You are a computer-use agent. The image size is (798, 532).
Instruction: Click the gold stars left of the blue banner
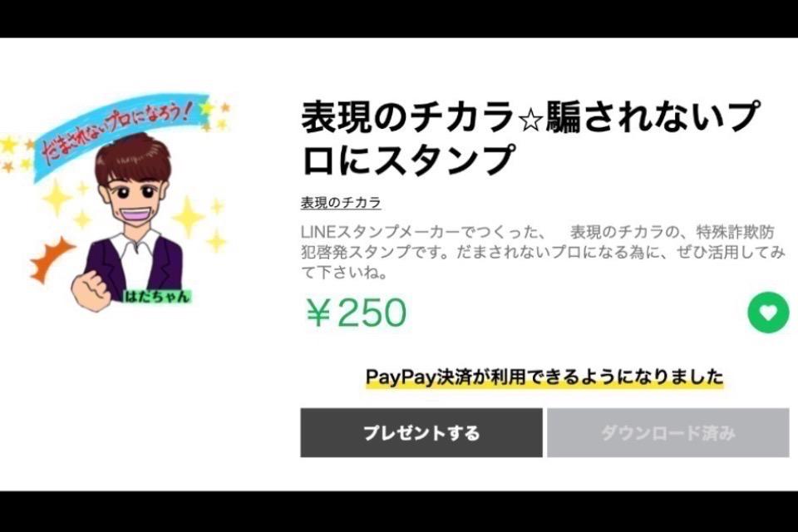tap(14, 153)
